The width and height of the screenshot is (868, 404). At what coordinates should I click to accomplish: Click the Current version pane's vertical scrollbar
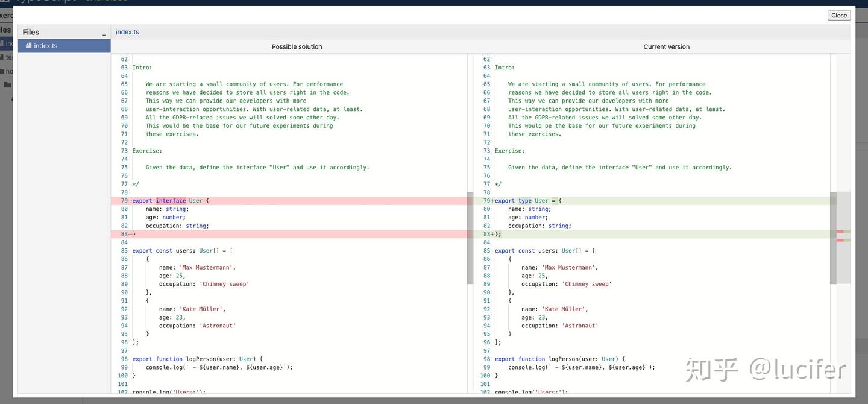[x=833, y=238]
